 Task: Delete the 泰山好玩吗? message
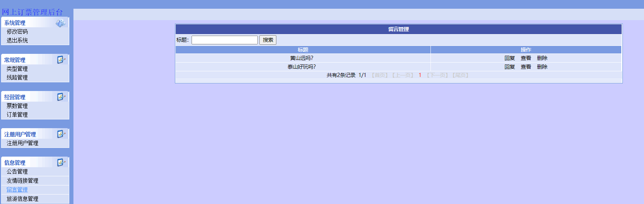542,67
